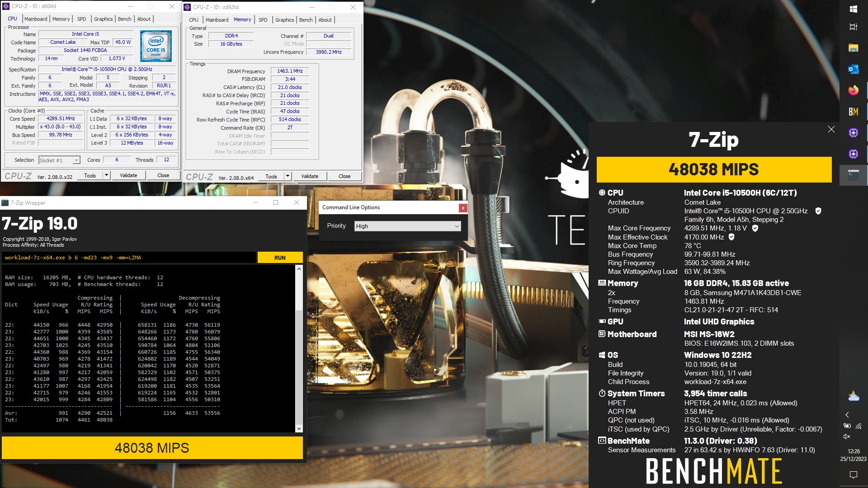
Task: Open the BenchMate taskbar icon
Action: [x=854, y=112]
